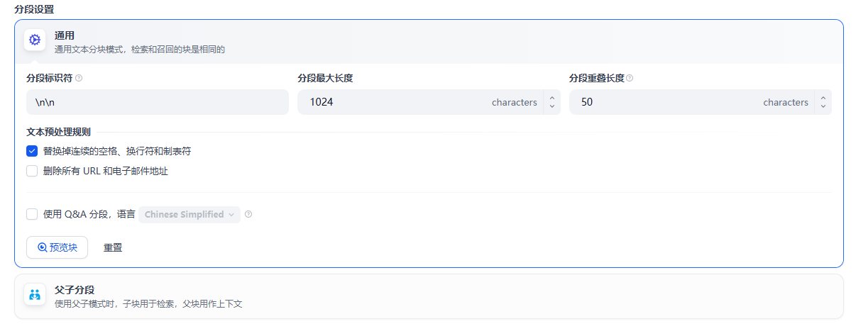Screen dimensions: 868x331
Task: Check 删除所有 URL 和电子邮件地址 option
Action: coord(32,171)
